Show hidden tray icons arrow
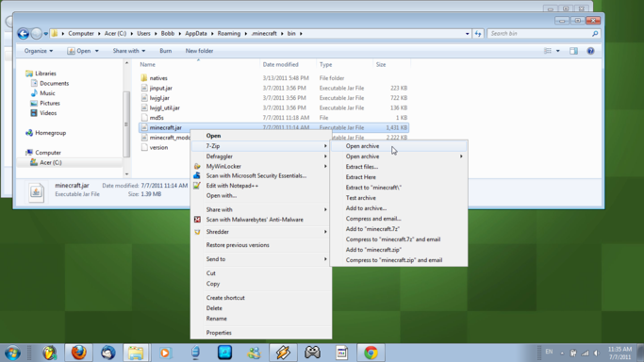 562,353
